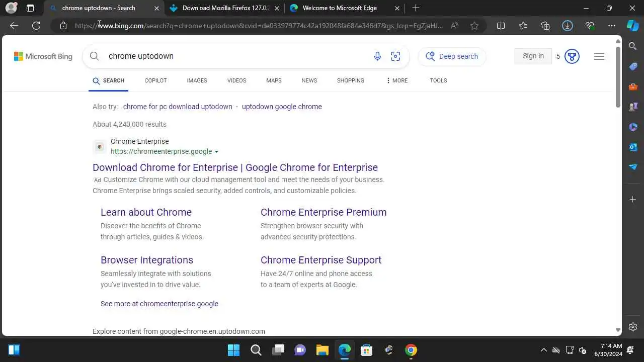The width and height of the screenshot is (644, 362).
Task: Open Windows Start button on taskbar
Action: coord(233,350)
